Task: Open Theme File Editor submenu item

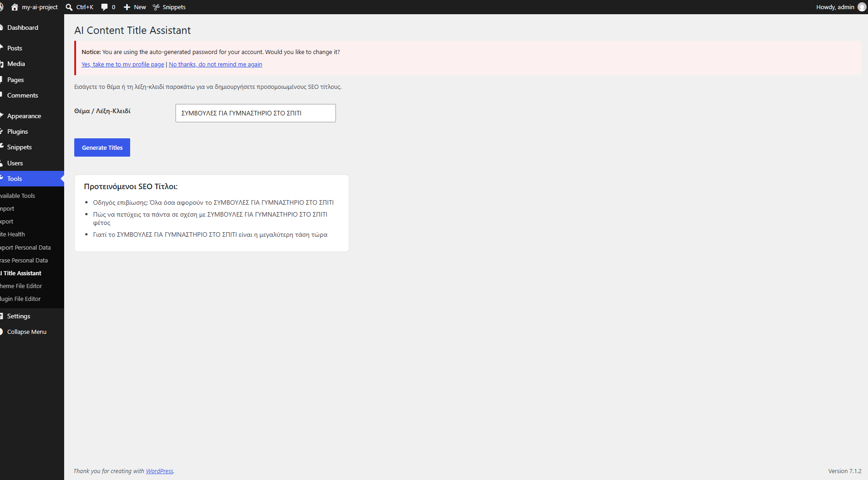Action: coord(21,286)
